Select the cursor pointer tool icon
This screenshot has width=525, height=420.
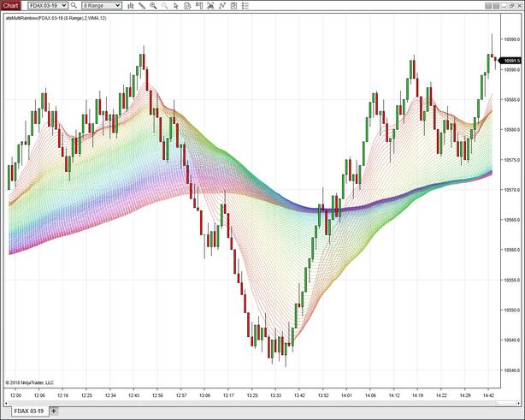click(x=176, y=5)
